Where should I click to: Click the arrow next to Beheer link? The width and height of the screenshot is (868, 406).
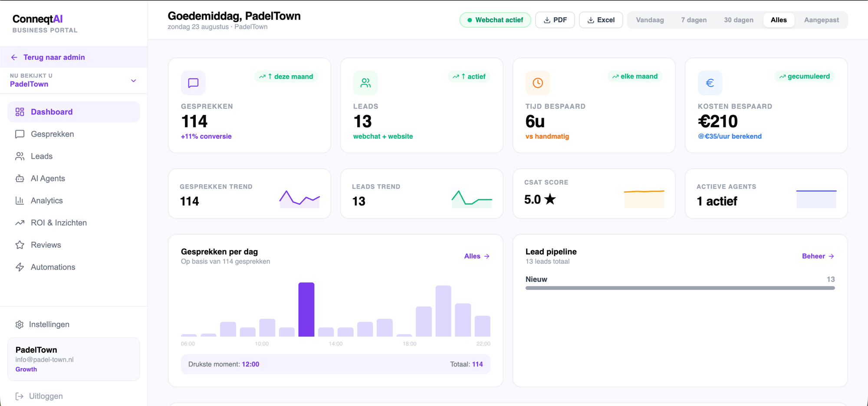831,256
